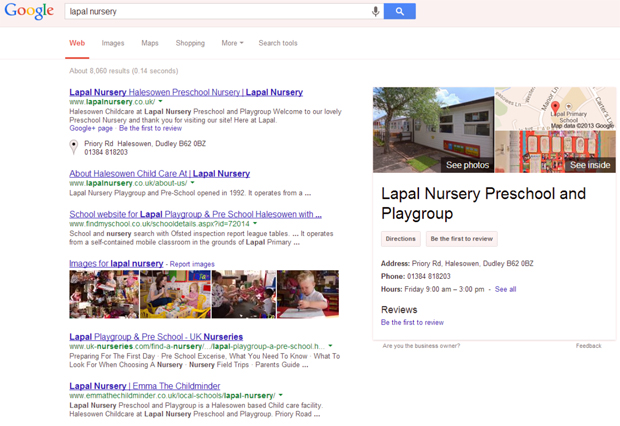Open Lapal Playgroup & Pre School - UK Nurseries
Viewport: 620px width, 426px height.
click(x=156, y=337)
